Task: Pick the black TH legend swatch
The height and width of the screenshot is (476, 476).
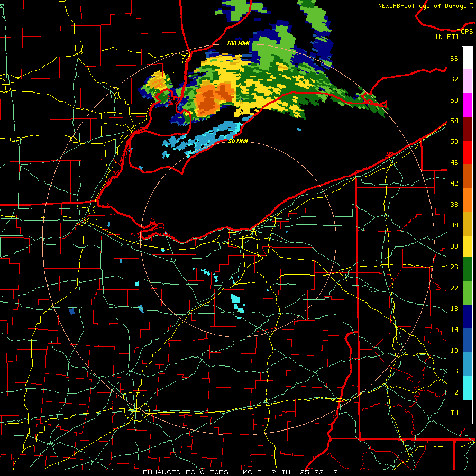Action: pyautogui.click(x=467, y=411)
